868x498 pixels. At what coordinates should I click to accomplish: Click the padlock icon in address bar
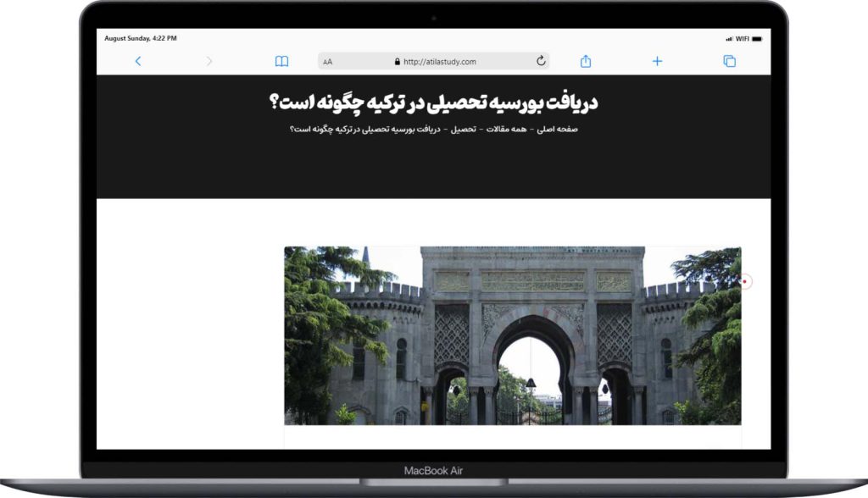click(397, 62)
